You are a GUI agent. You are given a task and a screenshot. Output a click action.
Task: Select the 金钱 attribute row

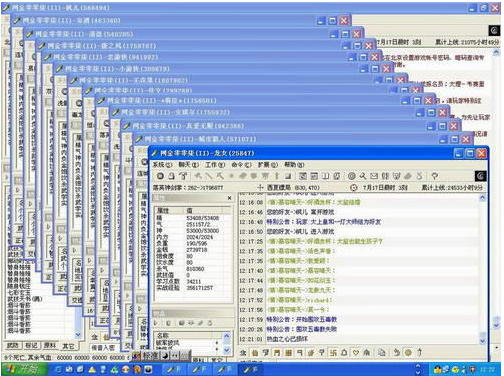coord(193,250)
